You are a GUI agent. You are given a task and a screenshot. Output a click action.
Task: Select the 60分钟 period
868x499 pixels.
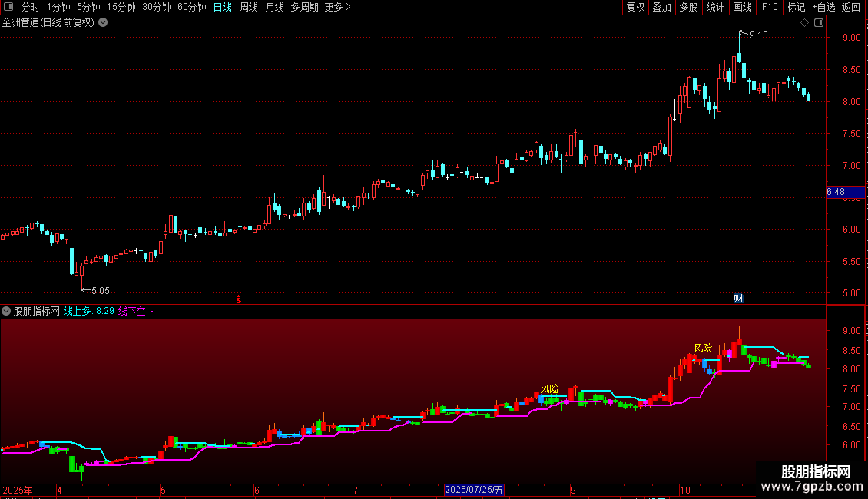(192, 7)
